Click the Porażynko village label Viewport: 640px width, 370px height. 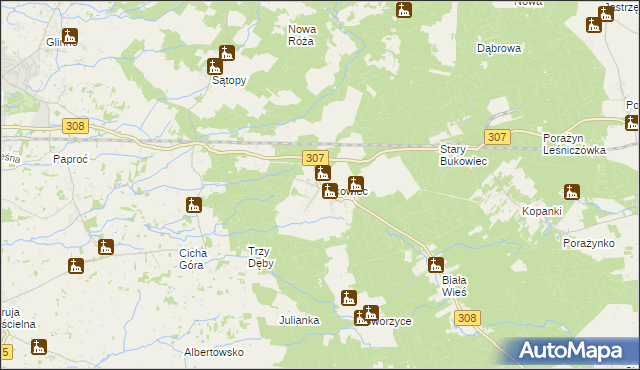coord(589,244)
